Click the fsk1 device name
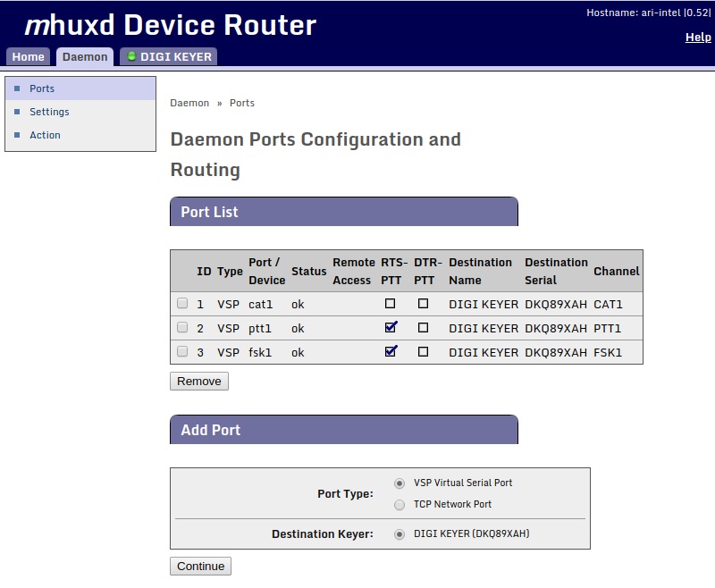This screenshot has width=715, height=588. click(x=260, y=353)
